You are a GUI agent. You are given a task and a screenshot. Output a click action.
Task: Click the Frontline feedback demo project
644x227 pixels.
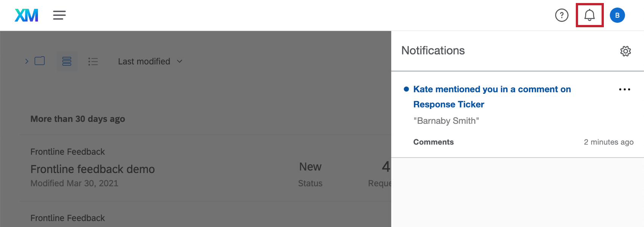point(92,169)
